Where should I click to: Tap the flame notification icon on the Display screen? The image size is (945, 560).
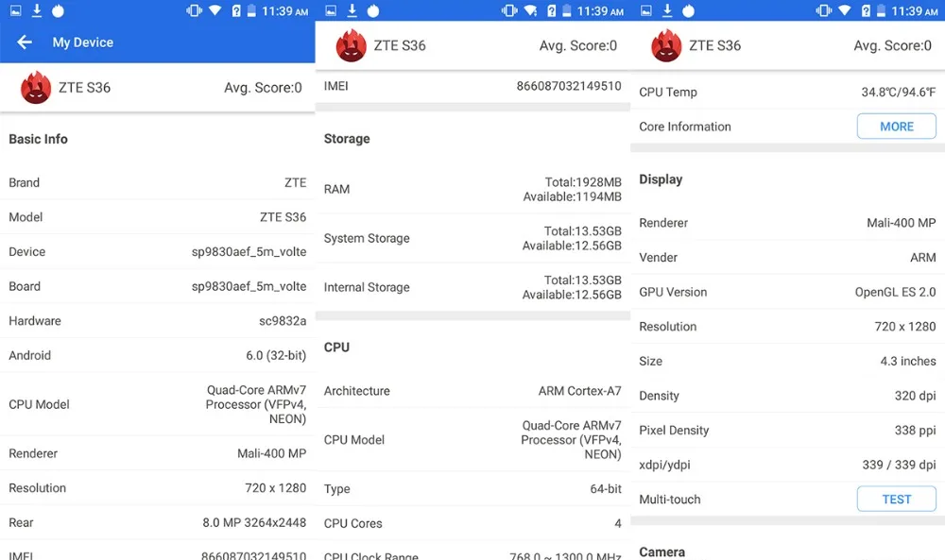pyautogui.click(x=688, y=10)
